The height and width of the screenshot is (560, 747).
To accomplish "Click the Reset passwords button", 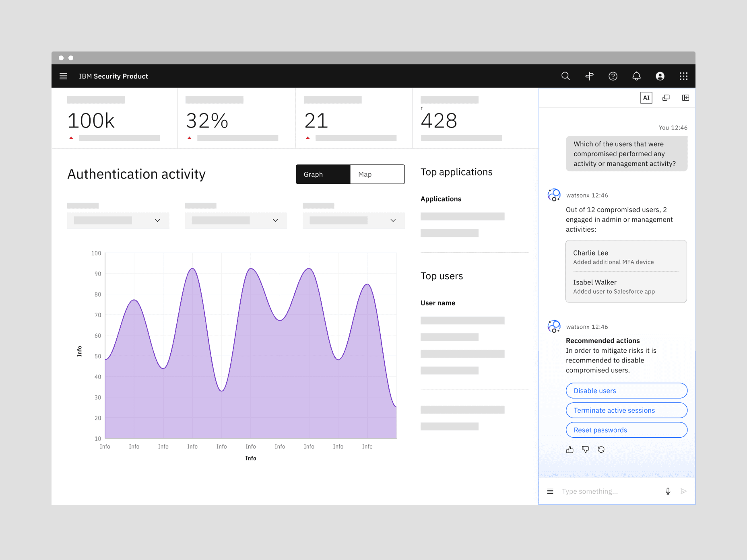I will coord(626,430).
